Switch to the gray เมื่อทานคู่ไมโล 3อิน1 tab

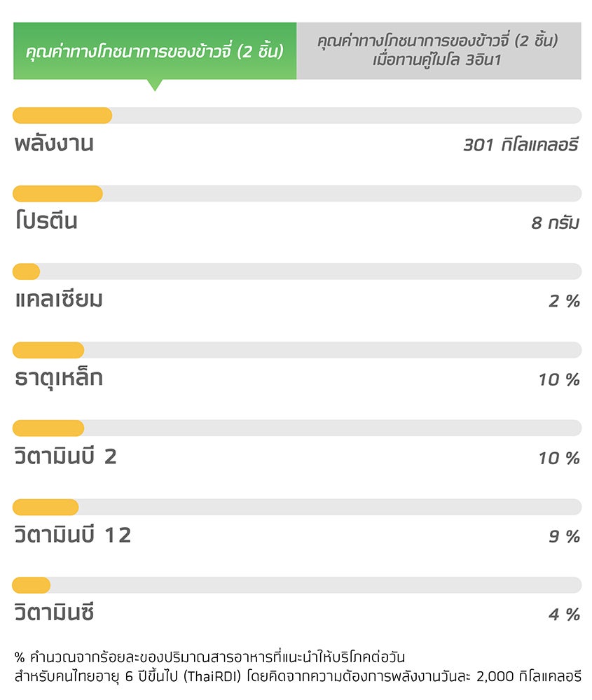click(x=439, y=51)
